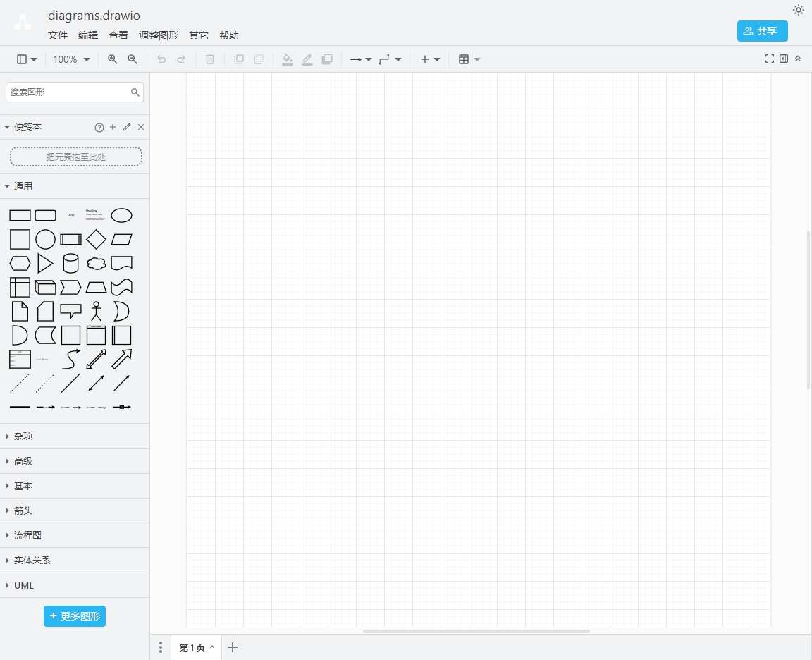Open the fill color tool
Screen dimensions: 812x660
pos(287,59)
